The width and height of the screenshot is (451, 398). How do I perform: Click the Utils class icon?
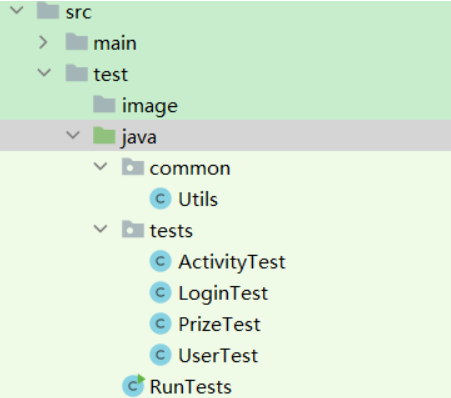(x=161, y=199)
